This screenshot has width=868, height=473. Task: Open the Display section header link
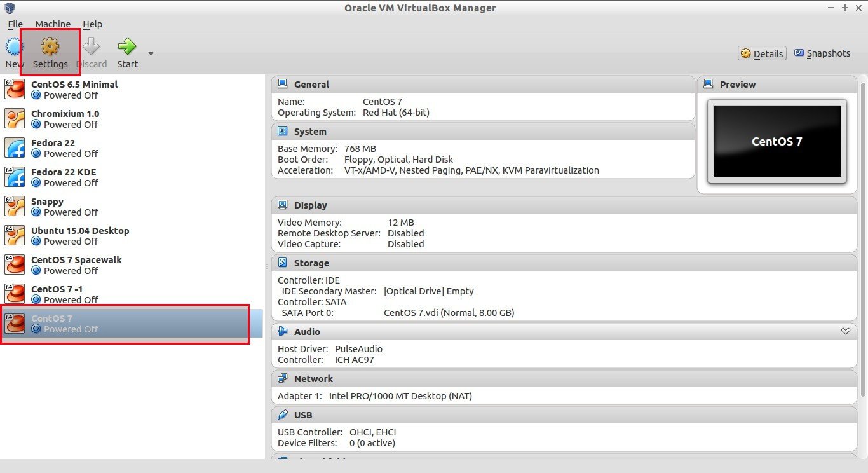pyautogui.click(x=311, y=205)
